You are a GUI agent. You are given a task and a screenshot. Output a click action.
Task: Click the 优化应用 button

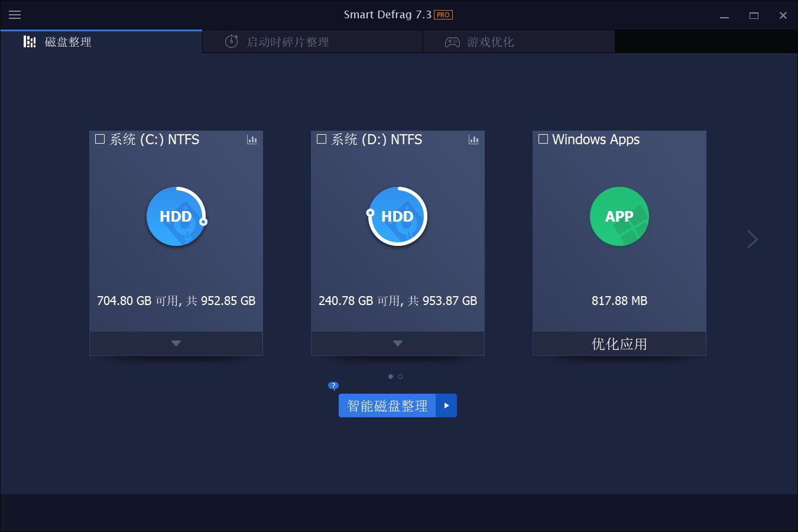point(619,344)
